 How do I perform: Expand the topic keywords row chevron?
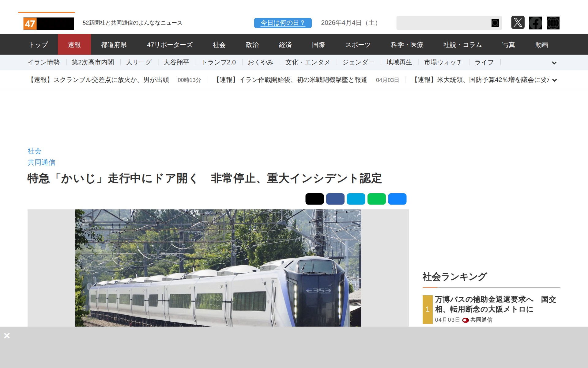(x=554, y=63)
